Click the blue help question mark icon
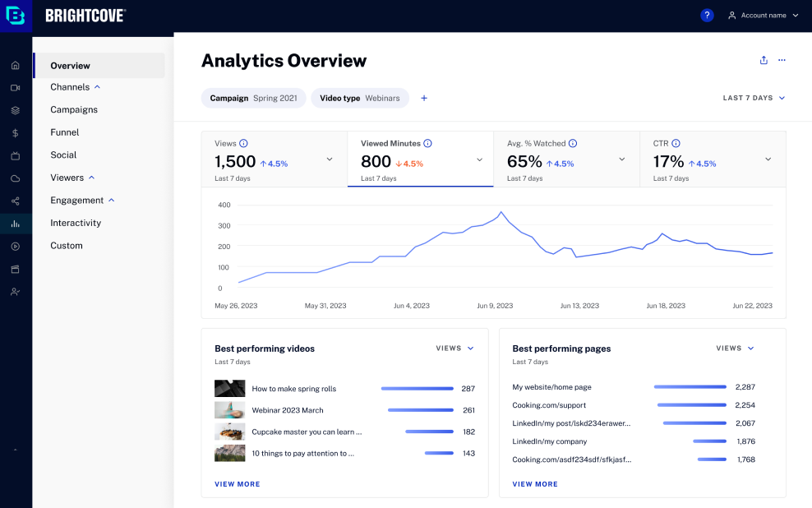Screen dimensions: 812x508 pyautogui.click(x=707, y=16)
